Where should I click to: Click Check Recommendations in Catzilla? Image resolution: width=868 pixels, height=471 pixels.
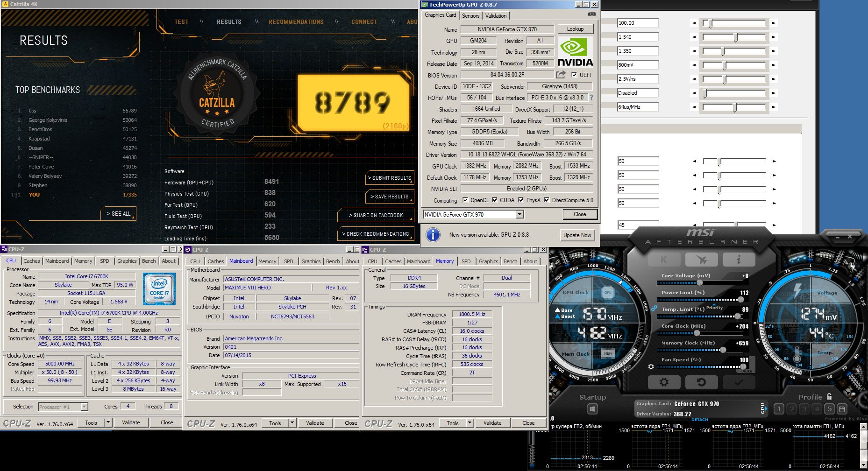[376, 234]
